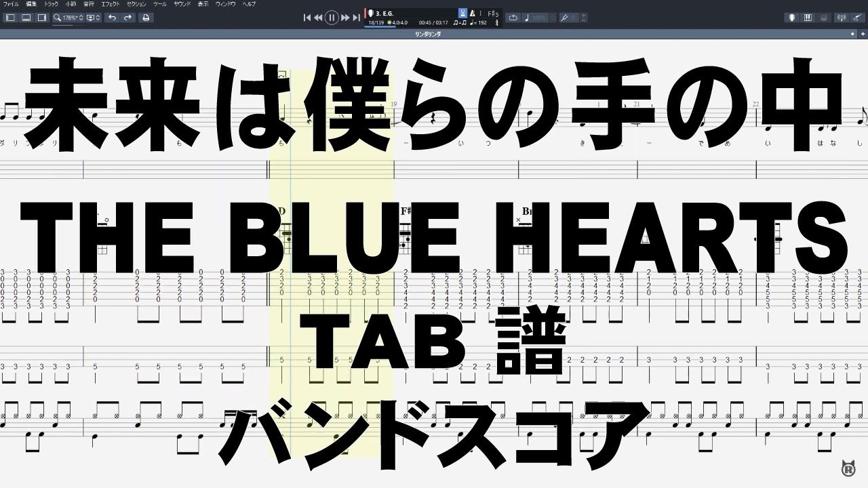Open the 表示 menu
This screenshot has width=868, height=488.
(x=203, y=4)
